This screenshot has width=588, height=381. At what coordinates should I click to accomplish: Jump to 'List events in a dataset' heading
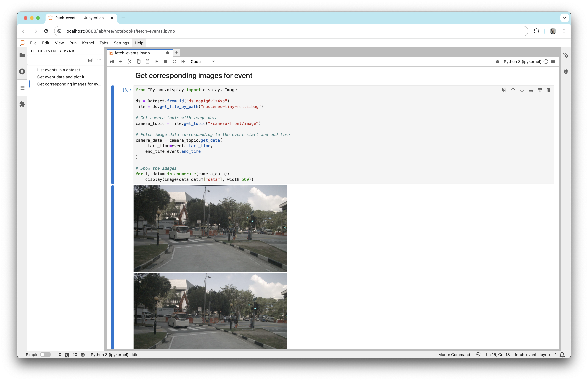59,70
